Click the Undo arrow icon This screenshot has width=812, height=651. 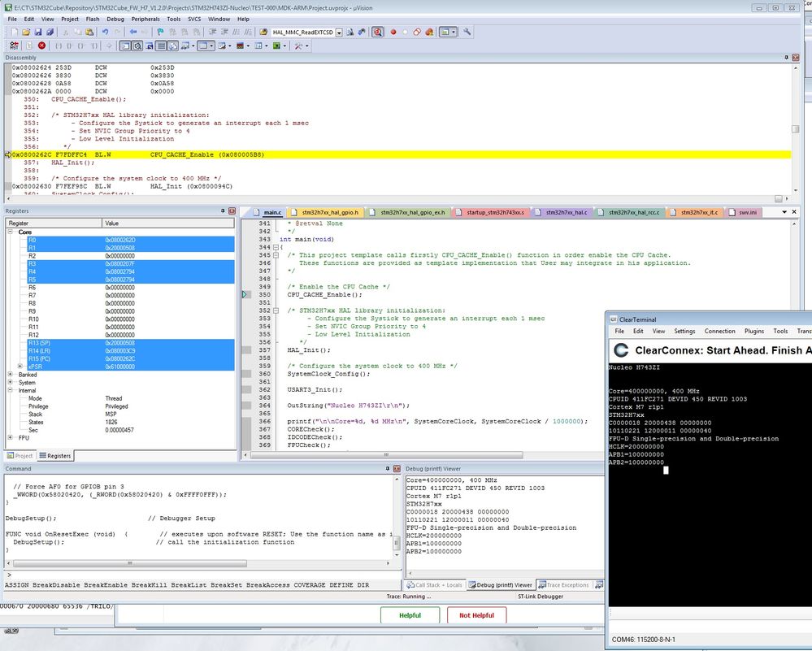[105, 33]
